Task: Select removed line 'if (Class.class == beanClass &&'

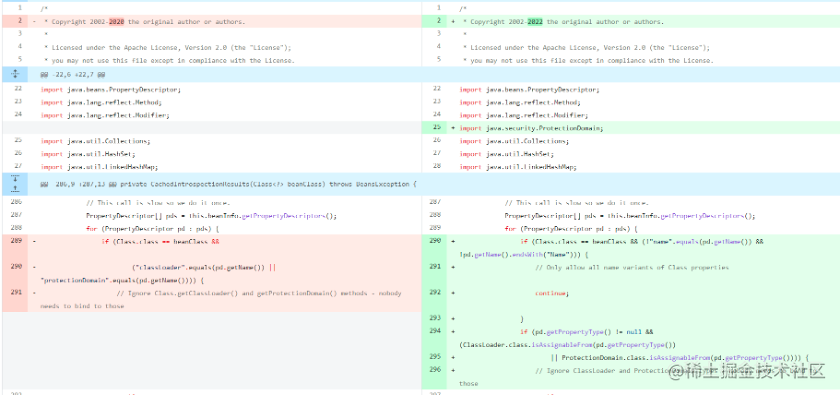Action: (161, 241)
